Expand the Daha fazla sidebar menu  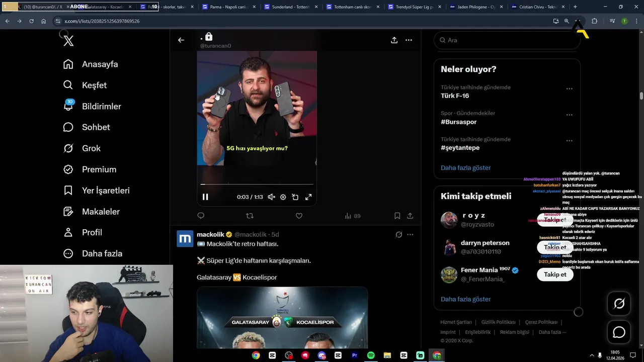click(x=93, y=253)
